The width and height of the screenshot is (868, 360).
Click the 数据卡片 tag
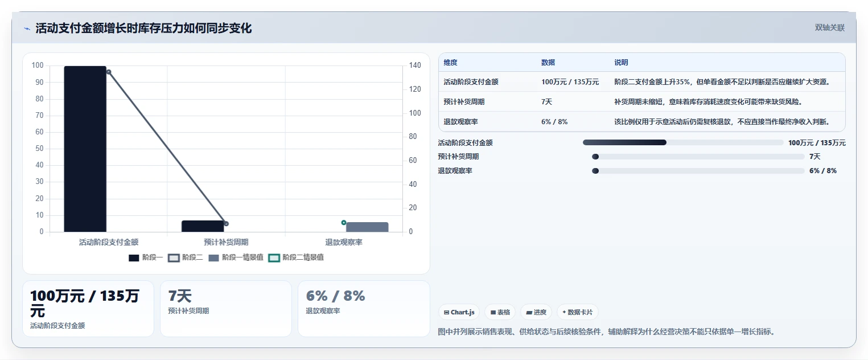click(577, 312)
